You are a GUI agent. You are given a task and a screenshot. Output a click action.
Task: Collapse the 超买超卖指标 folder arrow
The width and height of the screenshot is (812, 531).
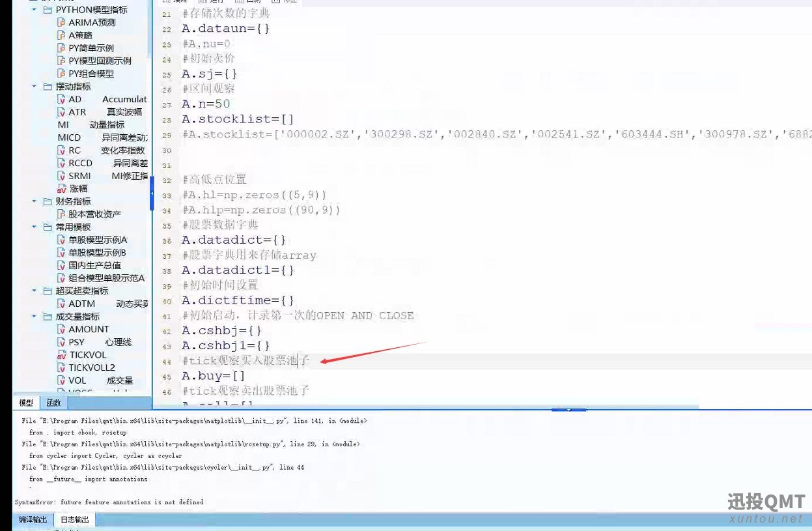[35, 291]
